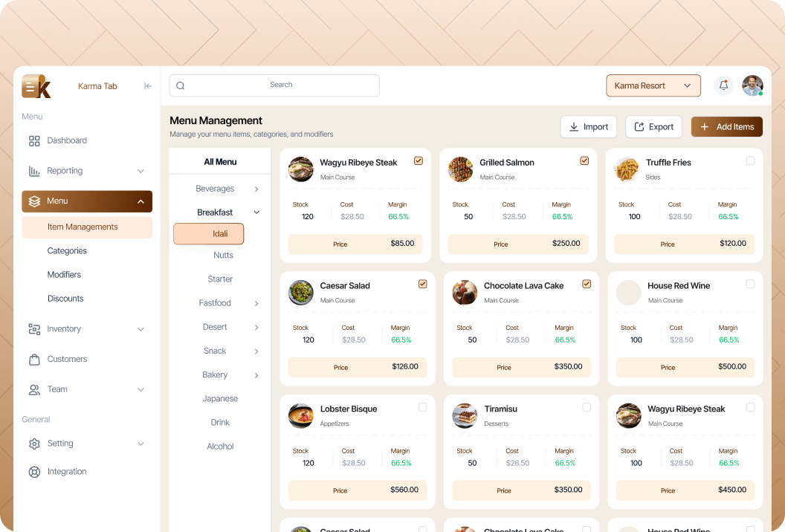The image size is (785, 532).
Task: Click the Team people icon
Action: click(34, 389)
